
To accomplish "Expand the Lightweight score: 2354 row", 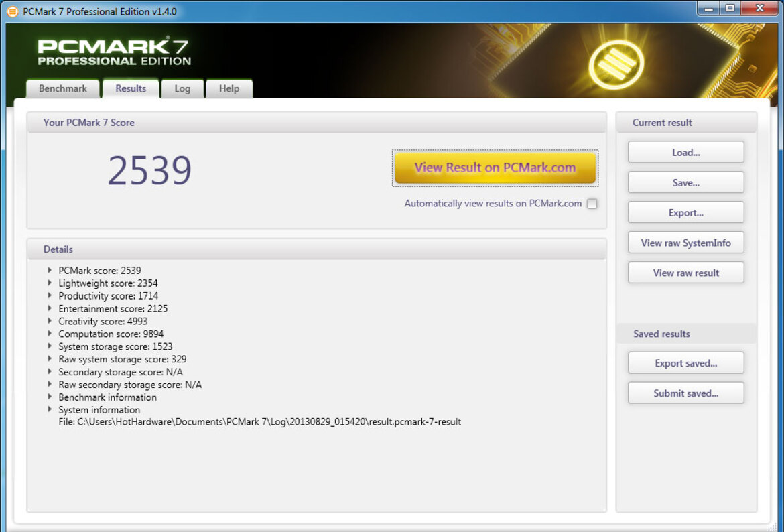I will coord(50,283).
